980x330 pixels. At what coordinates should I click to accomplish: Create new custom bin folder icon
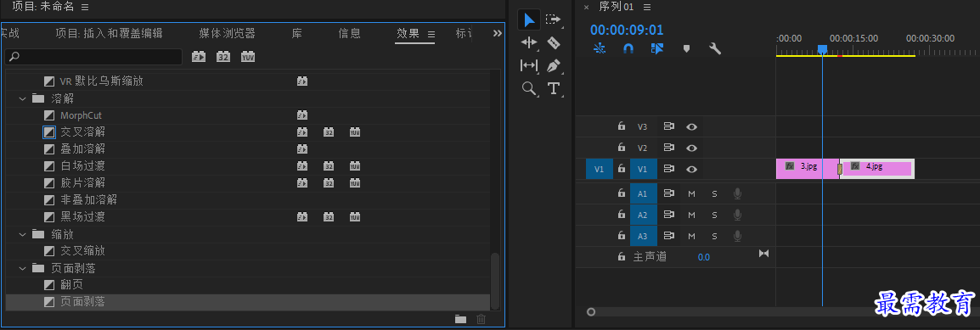tap(460, 319)
